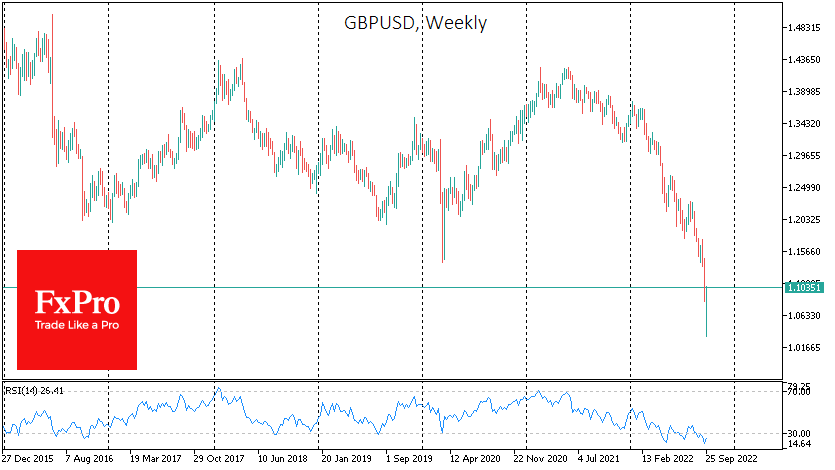
Task: Click the 1.06330 price axis value
Action: click(804, 316)
